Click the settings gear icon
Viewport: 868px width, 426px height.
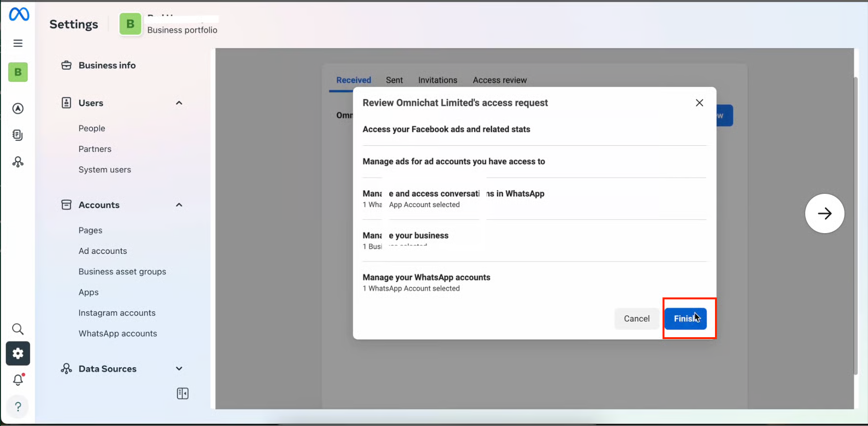pyautogui.click(x=18, y=353)
